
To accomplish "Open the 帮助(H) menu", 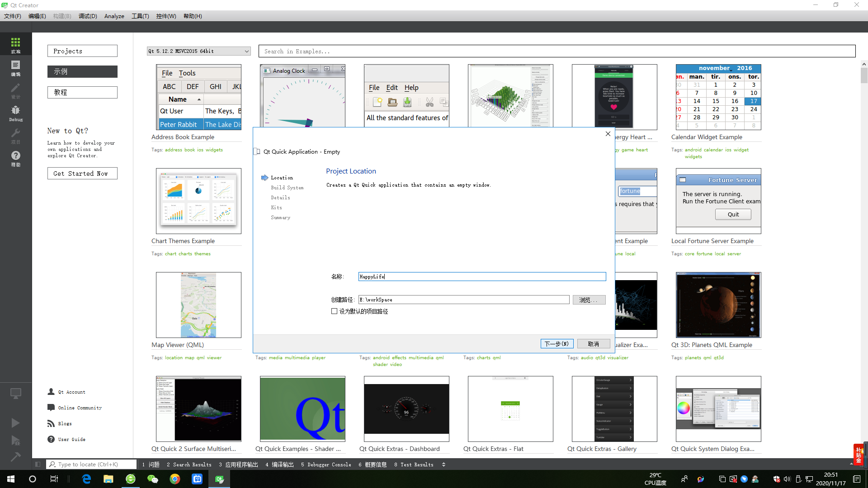I will (x=193, y=16).
